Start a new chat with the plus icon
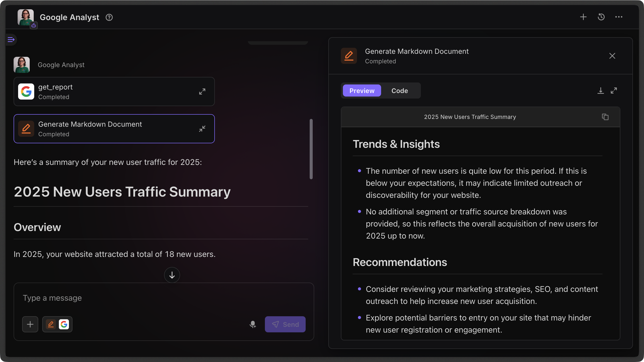The image size is (644, 362). click(x=583, y=17)
